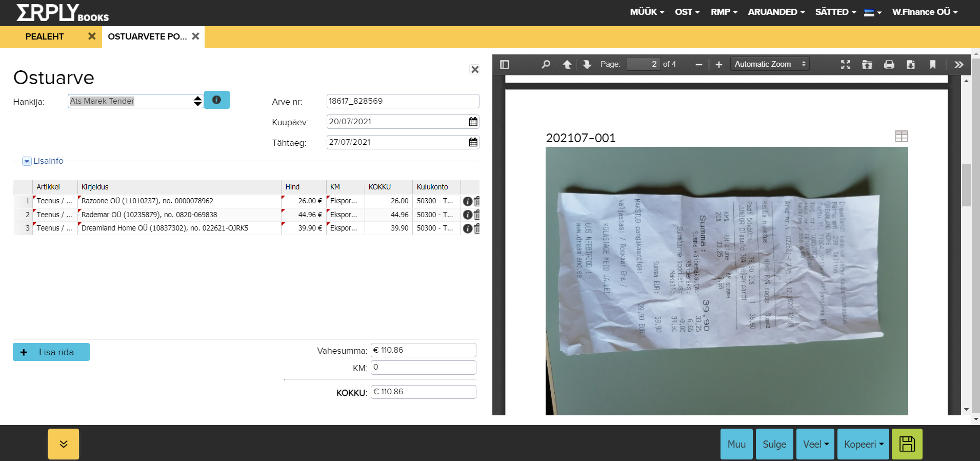Image resolution: width=980 pixels, height=461 pixels.
Task: Add a row with Lisa rida
Action: click(51, 352)
